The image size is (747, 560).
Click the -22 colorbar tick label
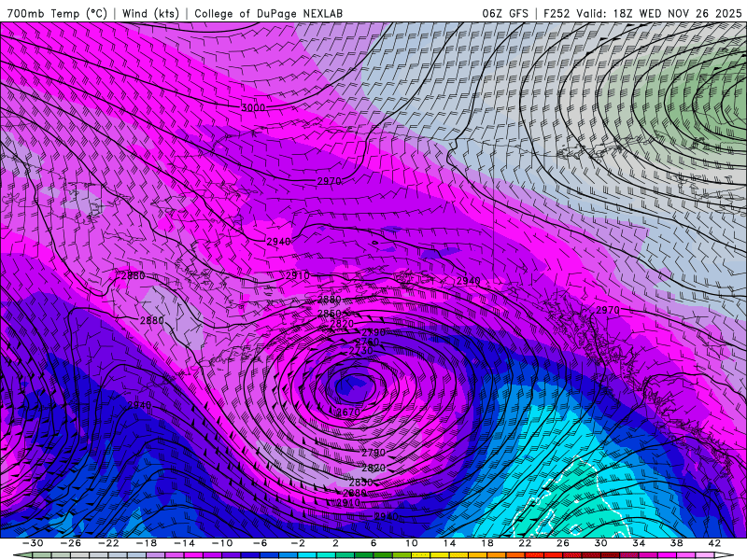(x=108, y=543)
